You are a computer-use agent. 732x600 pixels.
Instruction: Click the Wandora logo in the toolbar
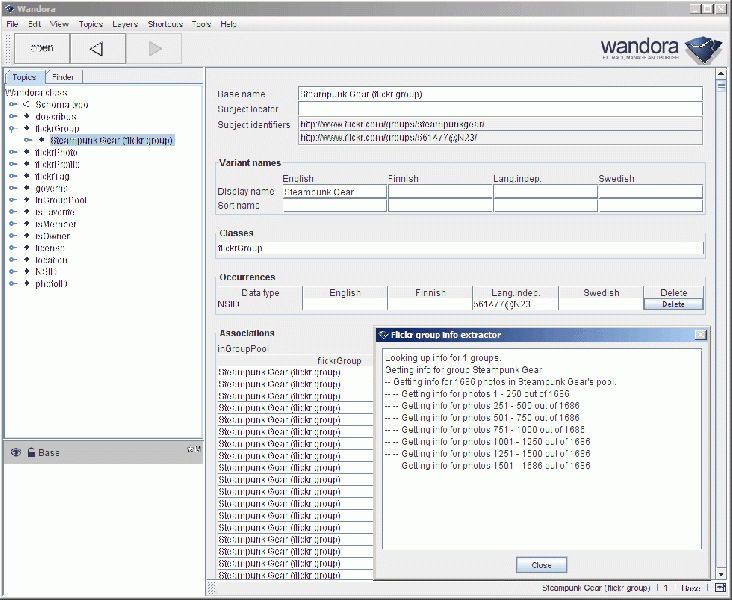point(660,48)
